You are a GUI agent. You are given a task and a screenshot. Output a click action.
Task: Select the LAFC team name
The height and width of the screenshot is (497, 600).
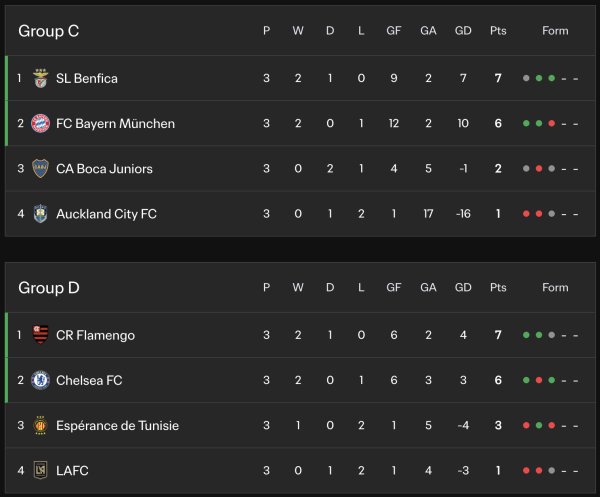click(72, 470)
